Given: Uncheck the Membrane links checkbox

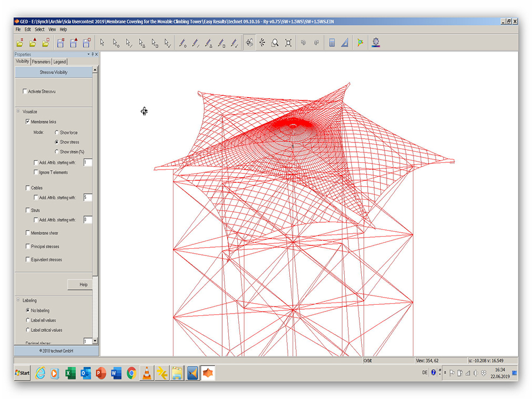Looking at the screenshot, I should tap(28, 121).
